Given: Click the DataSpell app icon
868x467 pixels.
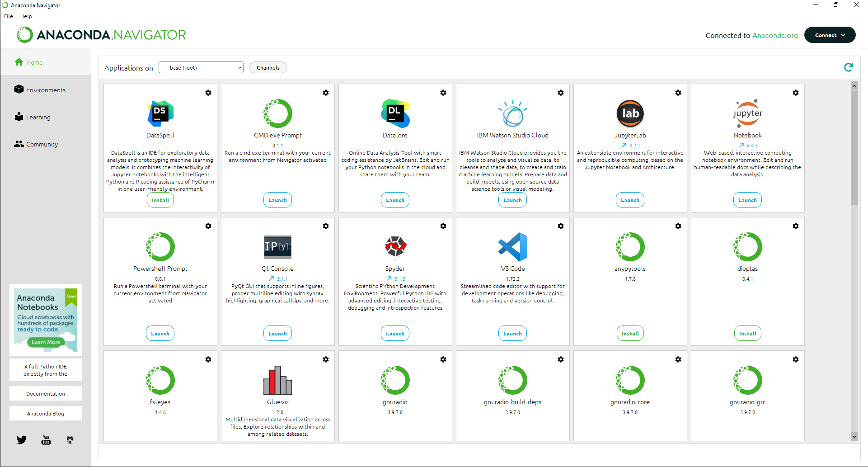Looking at the screenshot, I should 160,113.
